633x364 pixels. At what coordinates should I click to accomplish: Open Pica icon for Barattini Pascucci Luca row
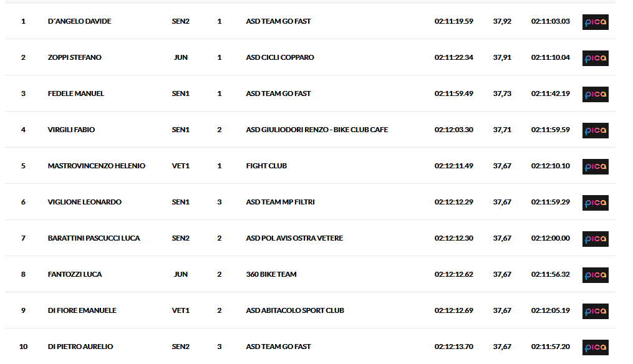pyautogui.click(x=595, y=239)
